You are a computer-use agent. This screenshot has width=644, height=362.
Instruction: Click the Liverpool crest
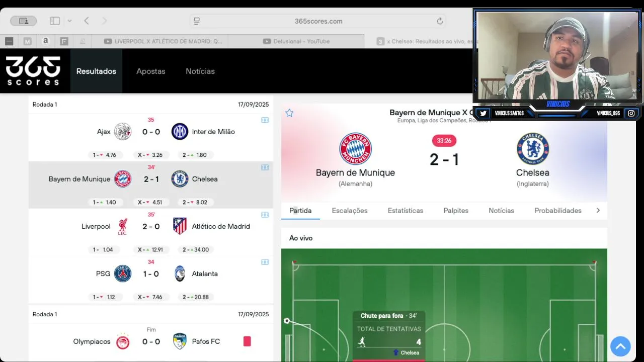(x=122, y=226)
